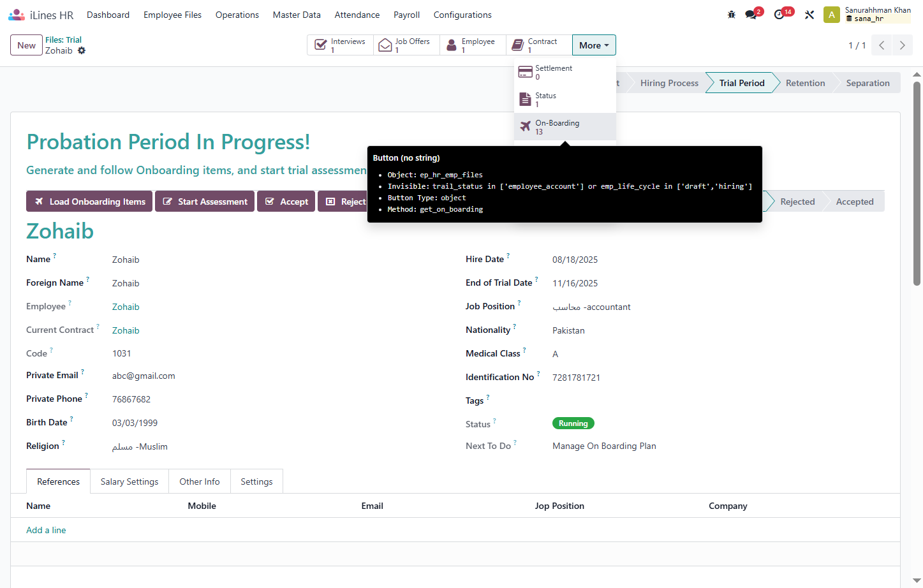Open the Operations menu
Screen dimensions: 923x588
pos(237,15)
